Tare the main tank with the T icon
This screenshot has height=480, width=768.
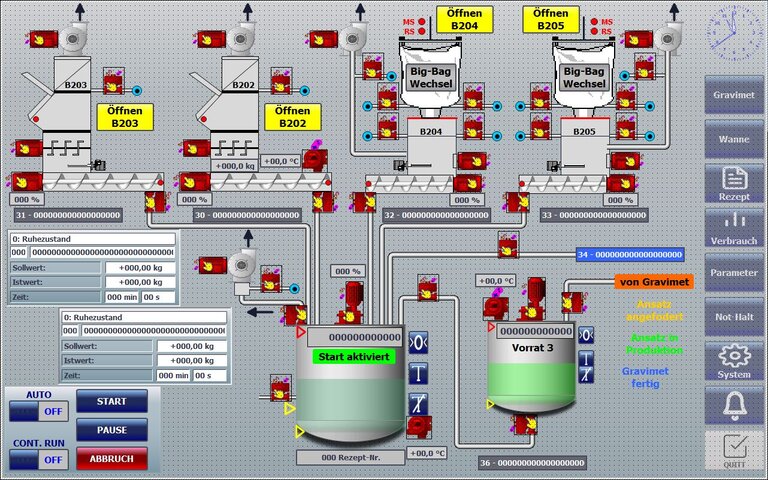click(418, 373)
